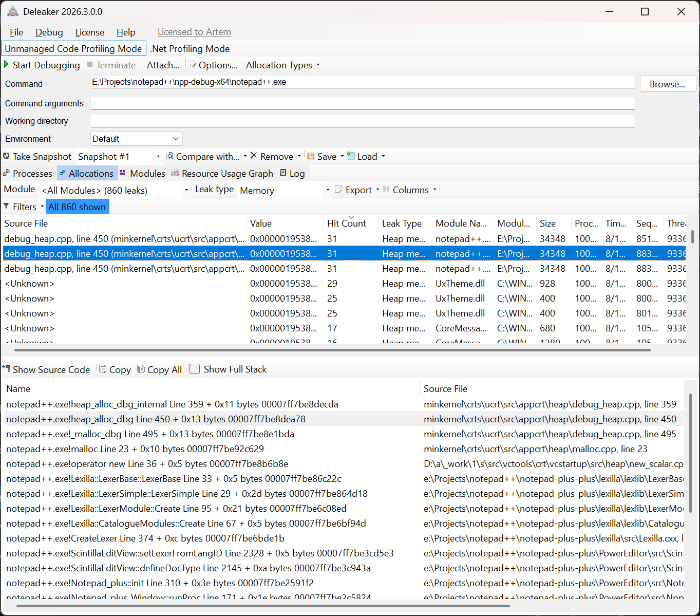
Task: Expand the Save dropdown arrow
Action: point(342,156)
